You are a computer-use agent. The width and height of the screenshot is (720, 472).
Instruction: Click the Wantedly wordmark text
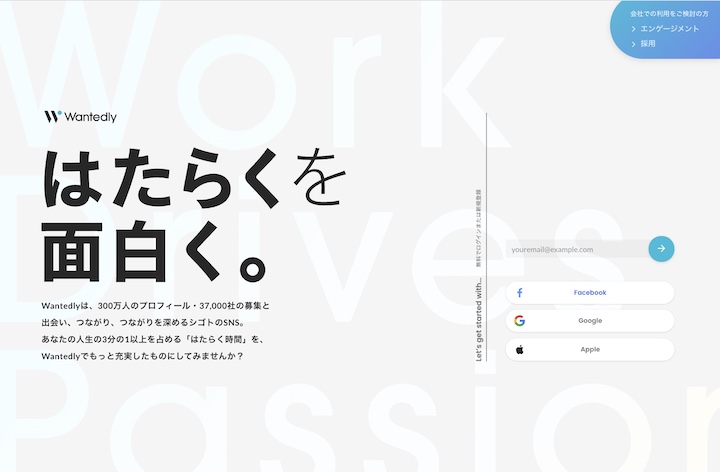(x=90, y=117)
